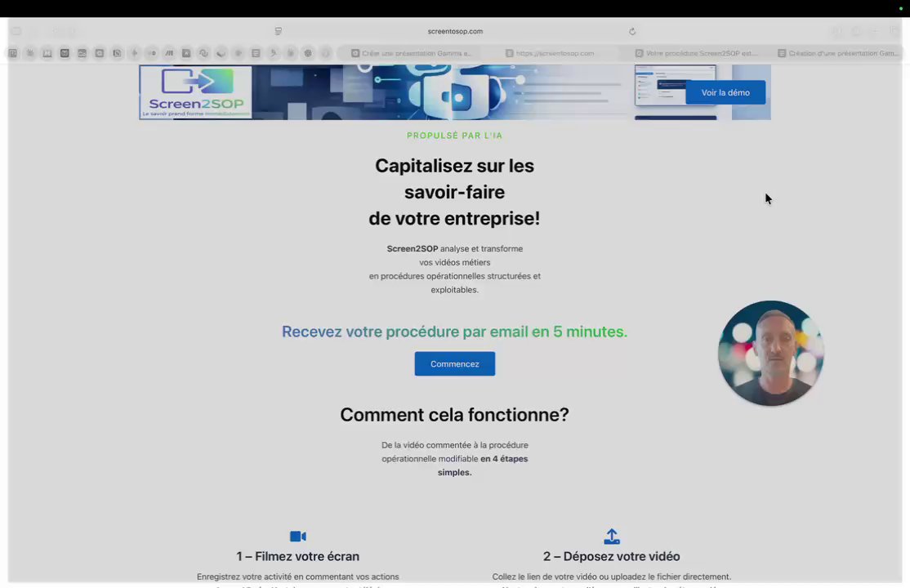Click the Screen2SOP logo in the banner

195,91
